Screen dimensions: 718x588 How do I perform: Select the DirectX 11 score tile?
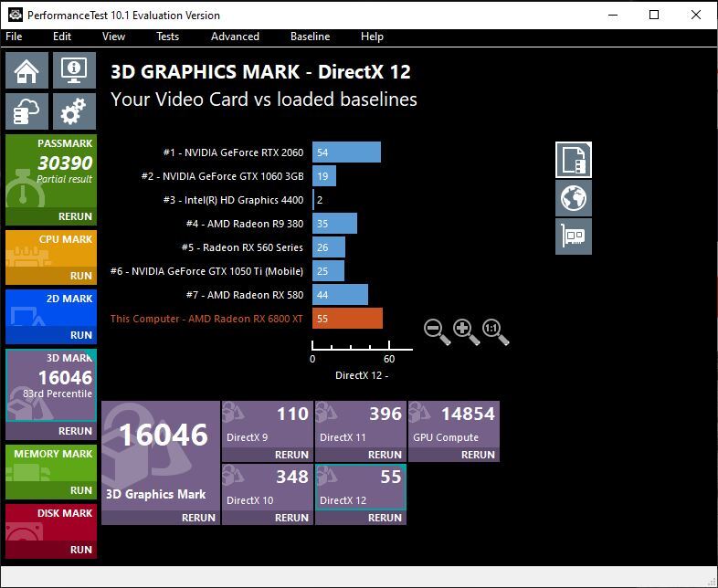(361, 425)
